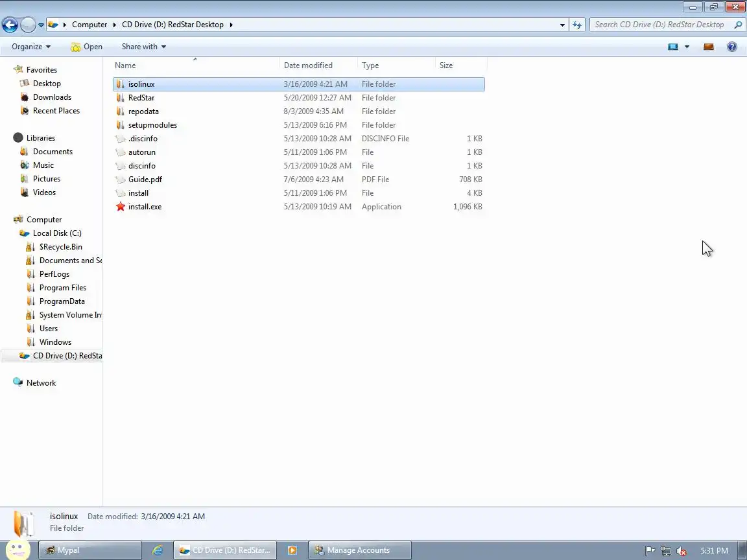
Task: Switch to Mypal taskbar button
Action: click(x=89, y=550)
